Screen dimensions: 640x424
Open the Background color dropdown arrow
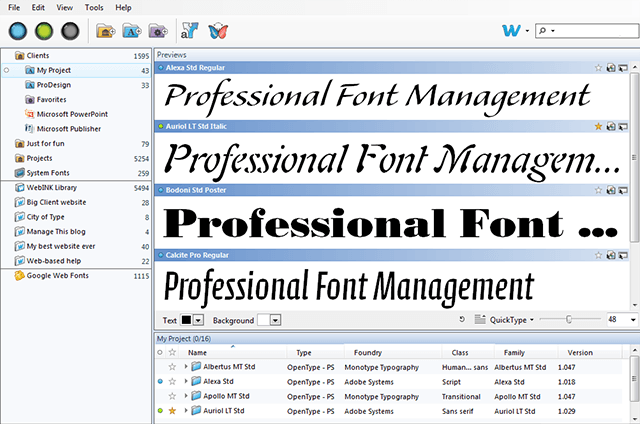coord(276,320)
